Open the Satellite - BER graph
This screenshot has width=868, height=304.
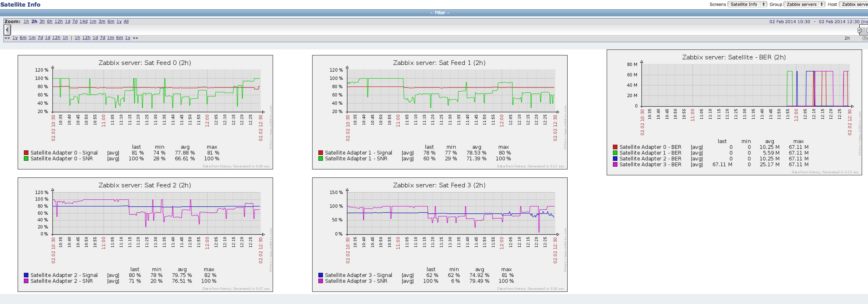(x=734, y=112)
